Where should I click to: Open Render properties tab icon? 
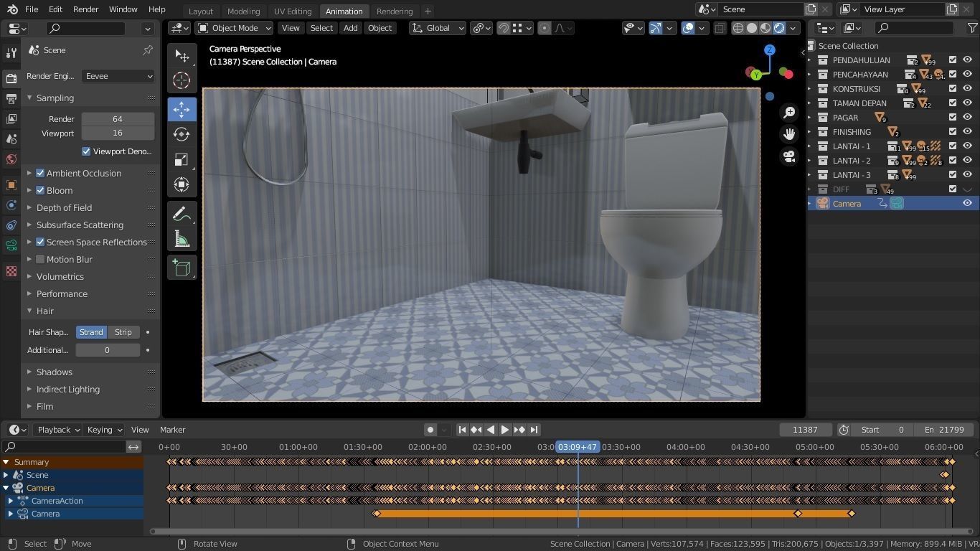[11, 78]
